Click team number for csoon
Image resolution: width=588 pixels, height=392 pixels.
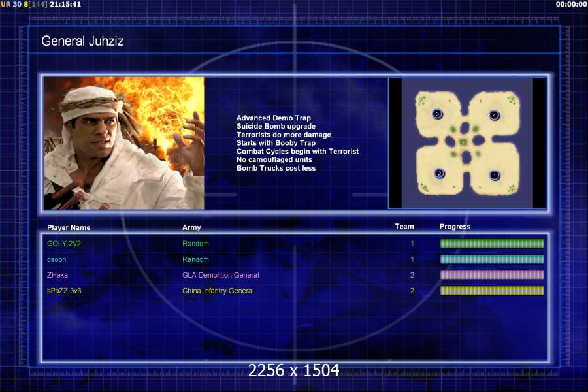click(x=412, y=259)
